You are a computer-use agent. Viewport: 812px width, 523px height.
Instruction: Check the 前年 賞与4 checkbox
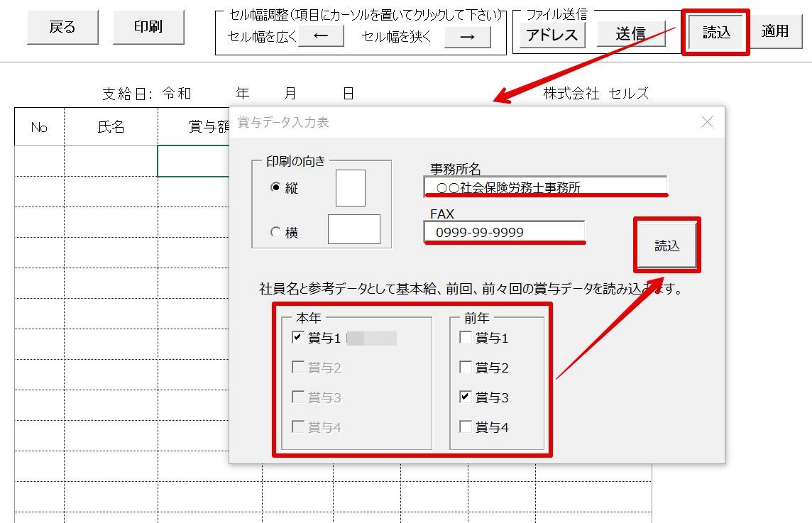466,426
